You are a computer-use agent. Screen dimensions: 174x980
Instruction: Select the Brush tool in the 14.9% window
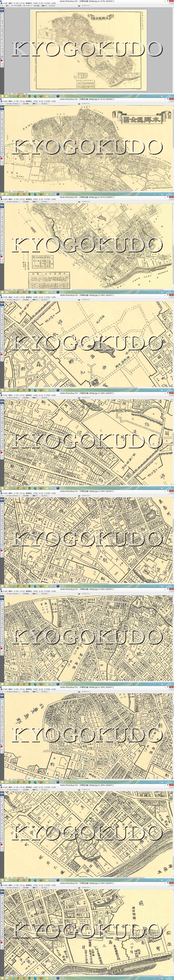tap(2, 28)
